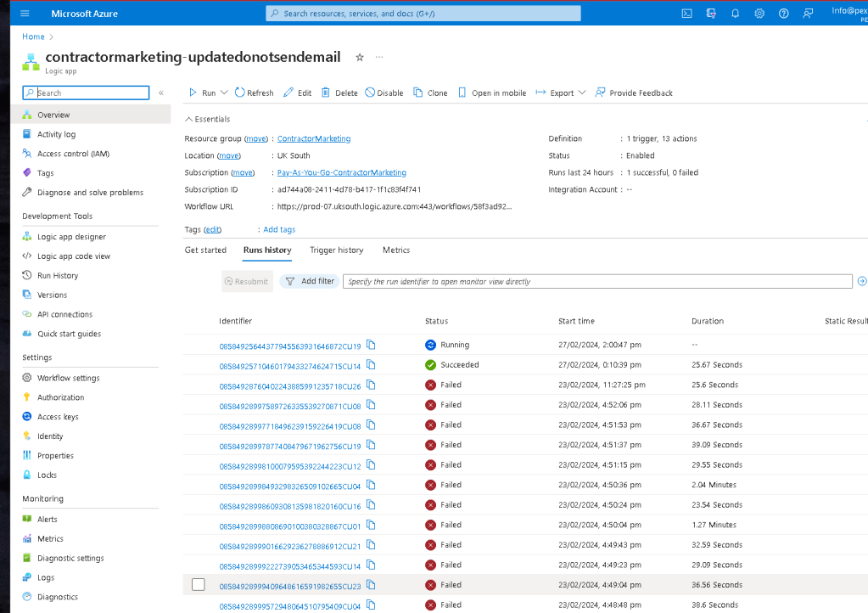Open Diagnose and solve problems

click(x=90, y=192)
